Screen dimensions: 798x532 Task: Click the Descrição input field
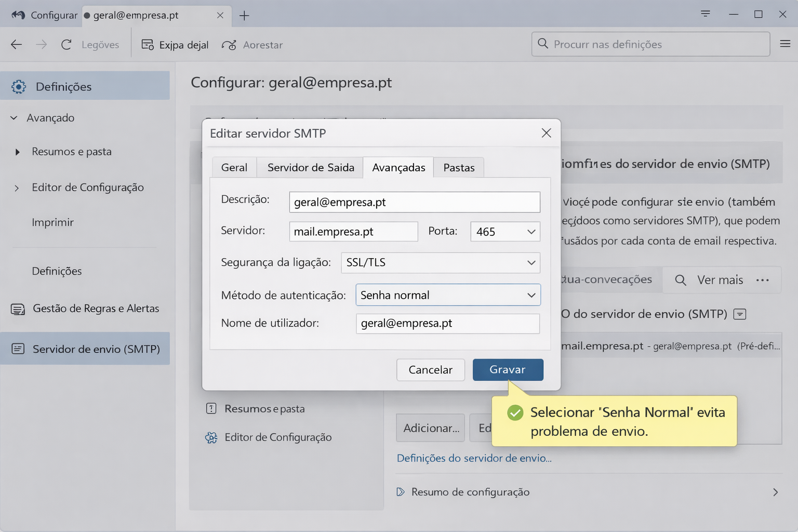pyautogui.click(x=414, y=202)
